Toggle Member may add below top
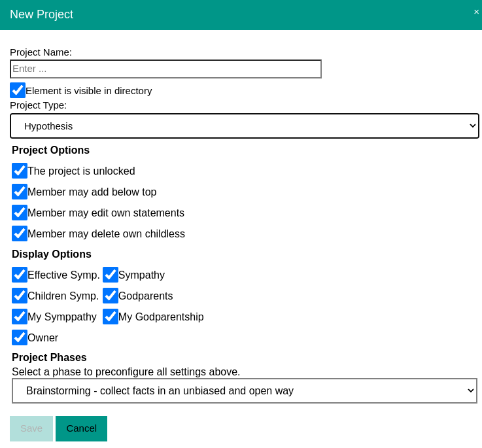 20,192
